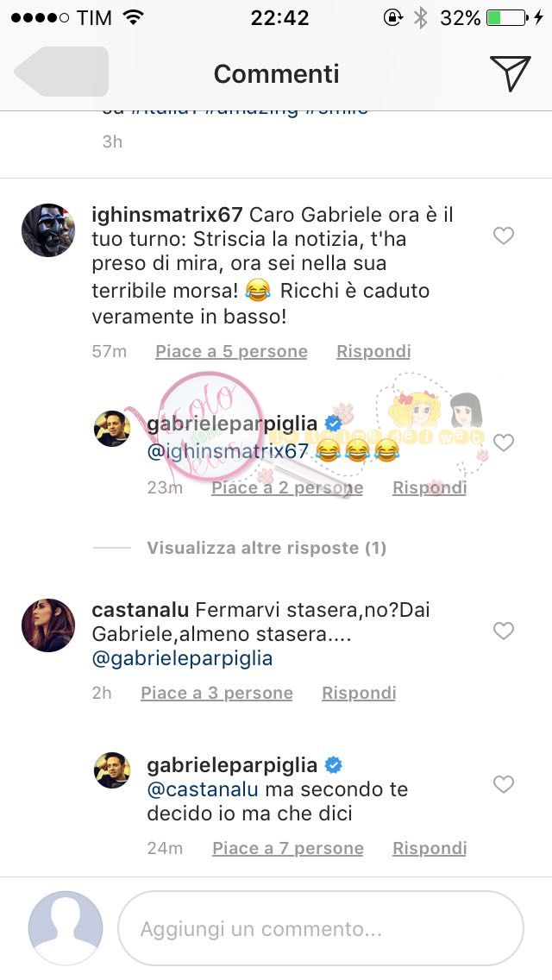Like ighinsmatrix67's comment with the heart
This screenshot has height=980, width=552.
click(x=503, y=236)
